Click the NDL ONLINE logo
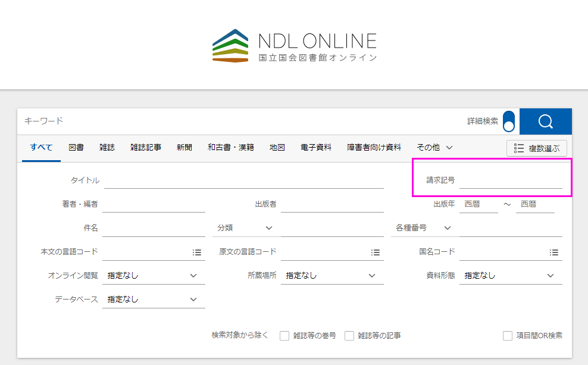The height and width of the screenshot is (365, 588). (x=294, y=45)
